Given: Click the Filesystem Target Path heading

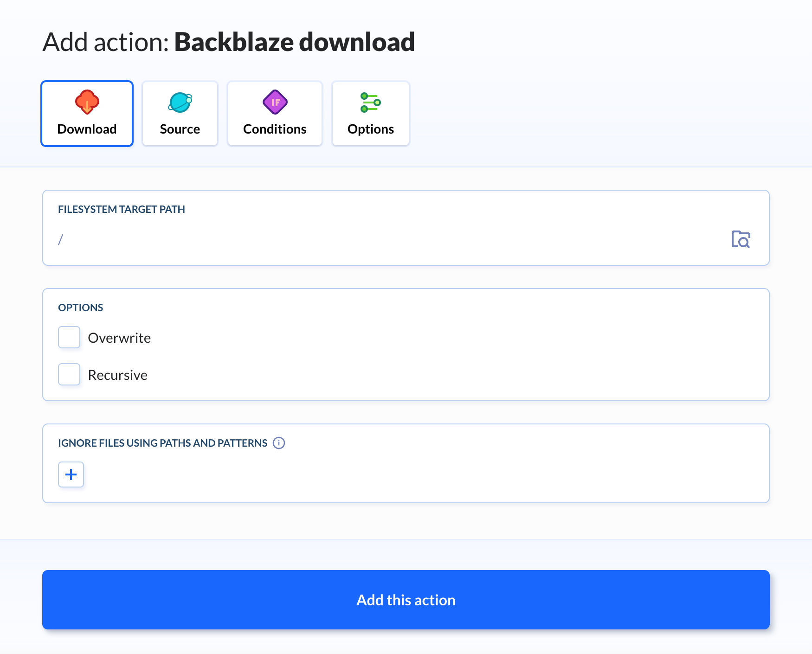Looking at the screenshot, I should point(122,209).
